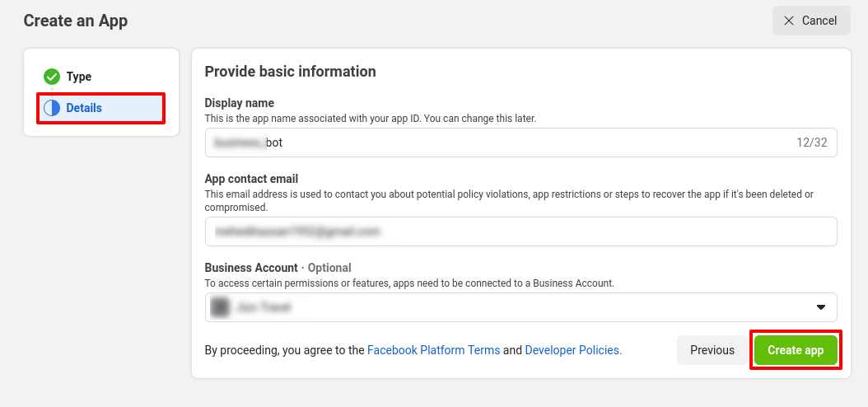
Task: Expand the Business Account dropdown arrow
Action: [x=820, y=307]
